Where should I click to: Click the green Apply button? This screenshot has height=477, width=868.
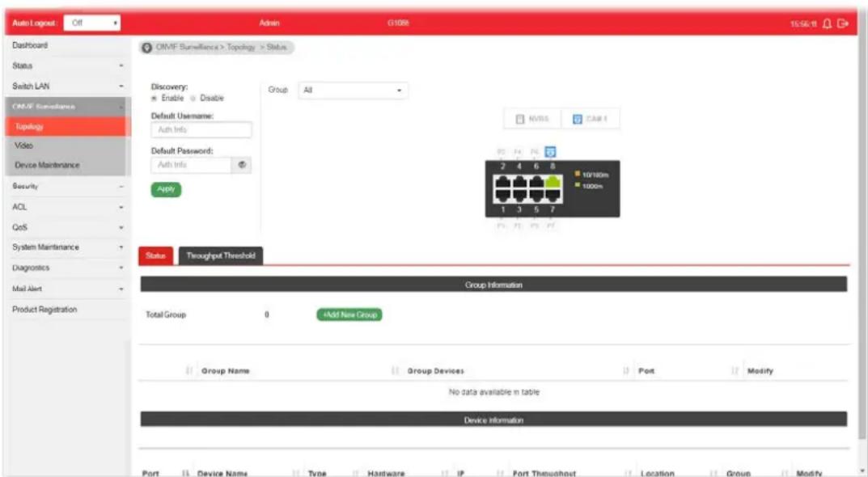pos(166,189)
